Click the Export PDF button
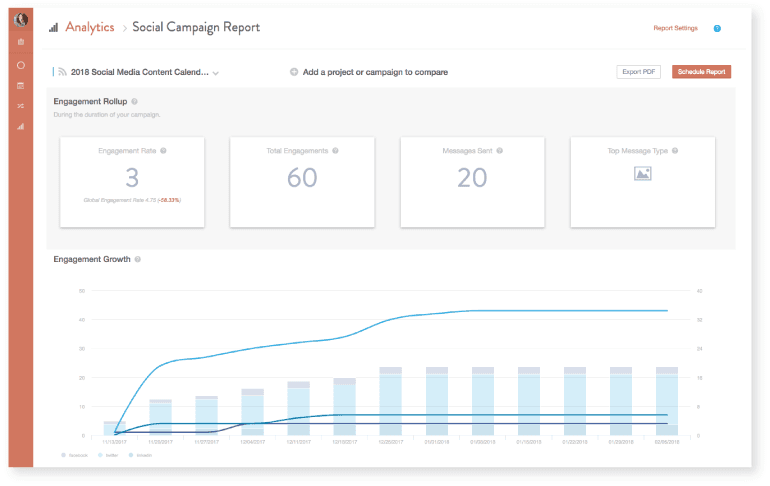Screen dimensions: 770x486 [638, 72]
